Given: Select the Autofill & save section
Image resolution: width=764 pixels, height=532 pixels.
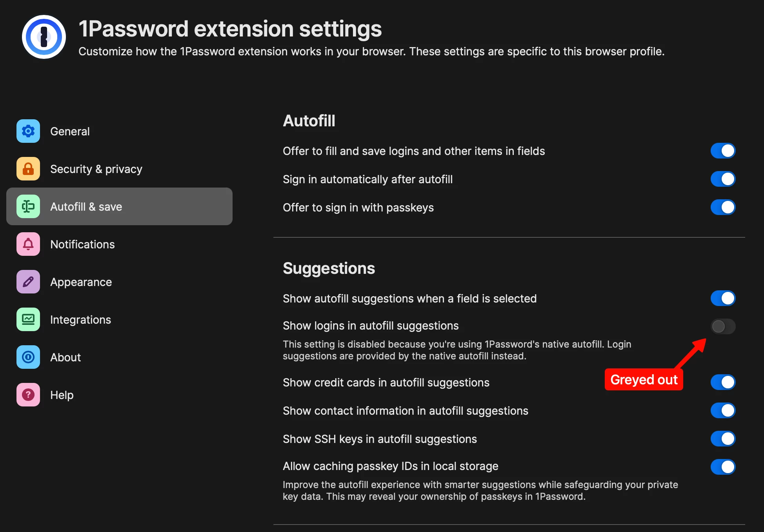Looking at the screenshot, I should 119,206.
